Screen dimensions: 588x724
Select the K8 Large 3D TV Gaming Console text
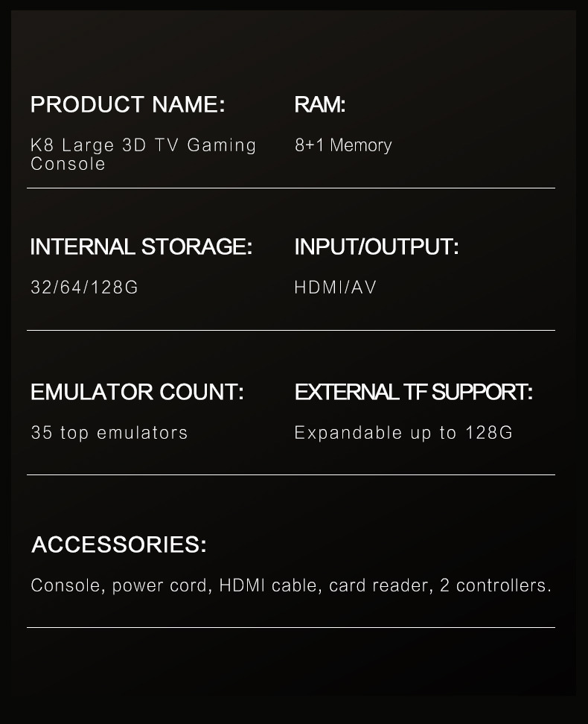pos(143,154)
